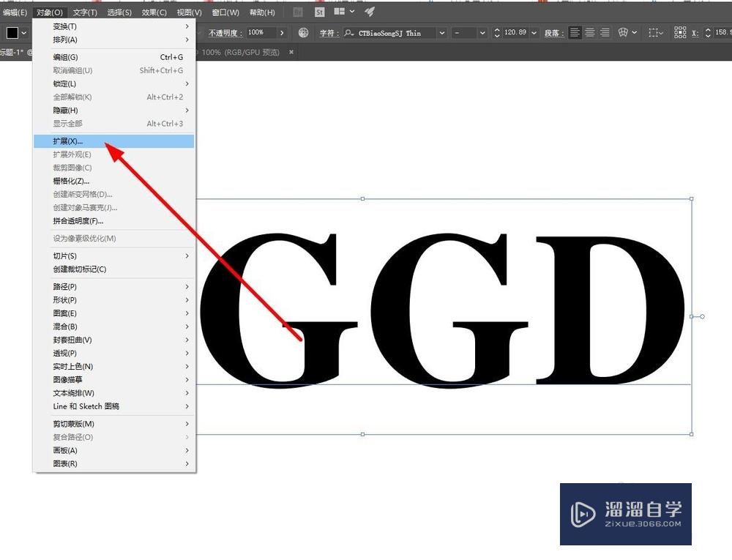Click the black fill color swatch
732x560 pixels.
12,33
